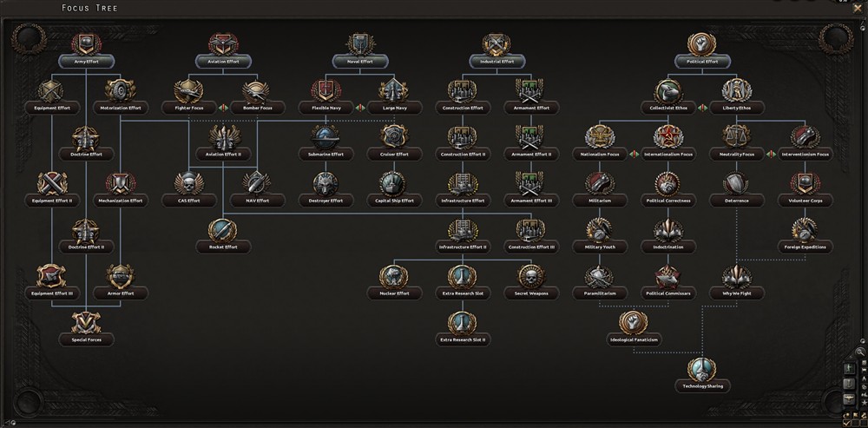This screenshot has height=428, width=868.
Task: Choose the Construction Effort focus
Action: [463, 90]
